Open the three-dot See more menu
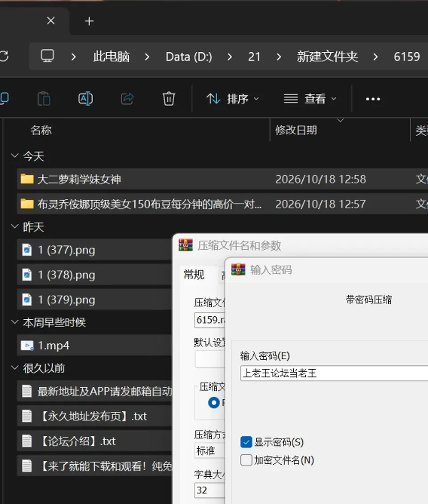The width and height of the screenshot is (428, 504). coord(373,99)
